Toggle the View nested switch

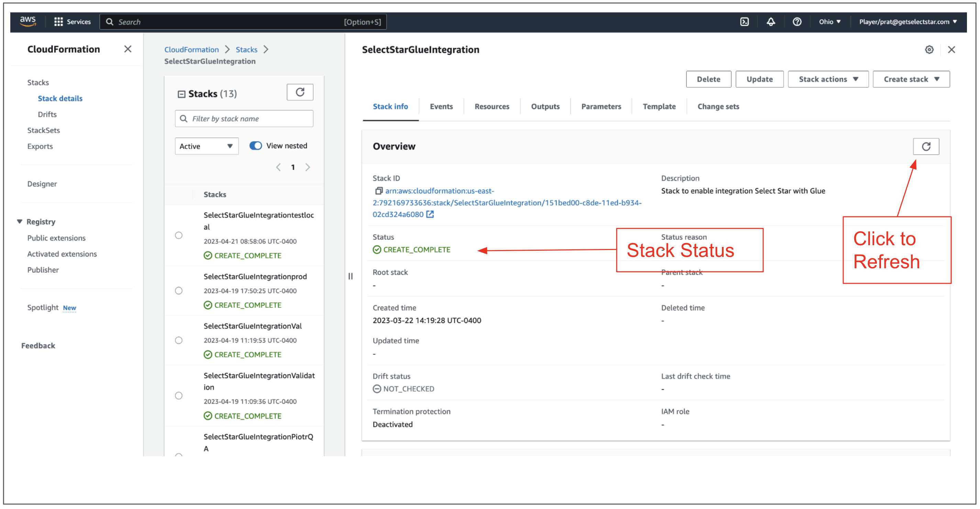tap(256, 146)
